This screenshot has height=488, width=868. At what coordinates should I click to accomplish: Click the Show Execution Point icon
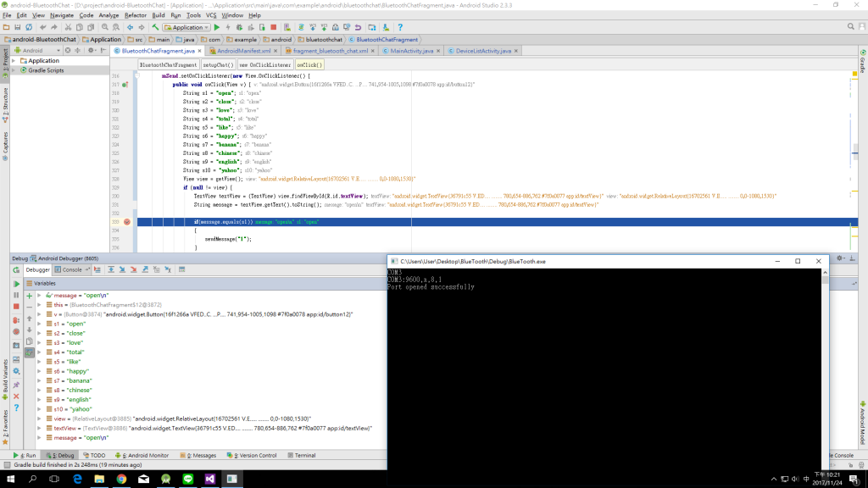[x=97, y=269]
